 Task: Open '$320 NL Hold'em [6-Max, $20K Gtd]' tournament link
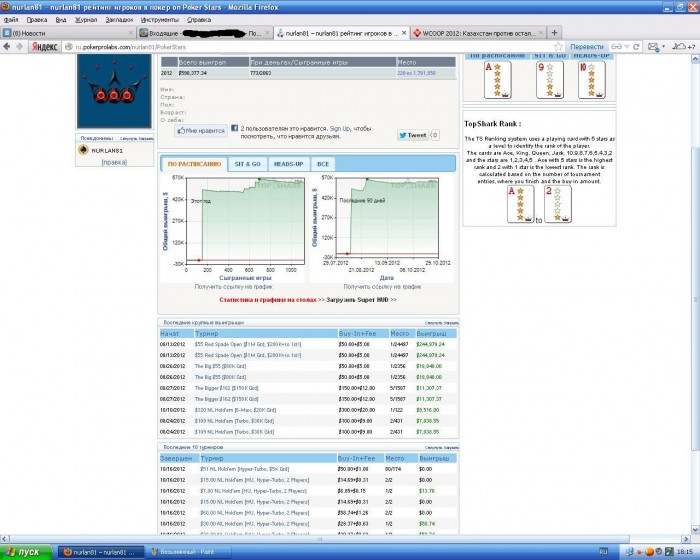pyautogui.click(x=235, y=410)
